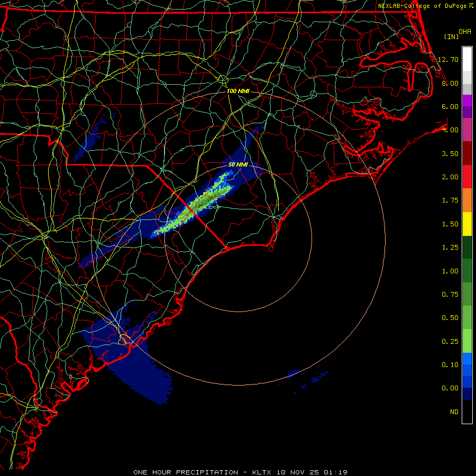Click the light green 0.25 legend swatch
The image size is (476, 476).
pyautogui.click(x=467, y=341)
